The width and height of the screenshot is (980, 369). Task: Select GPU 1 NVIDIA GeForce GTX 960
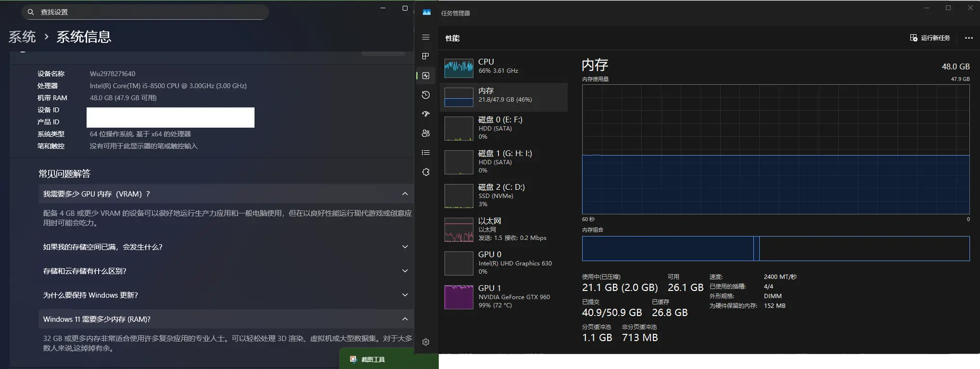point(504,296)
